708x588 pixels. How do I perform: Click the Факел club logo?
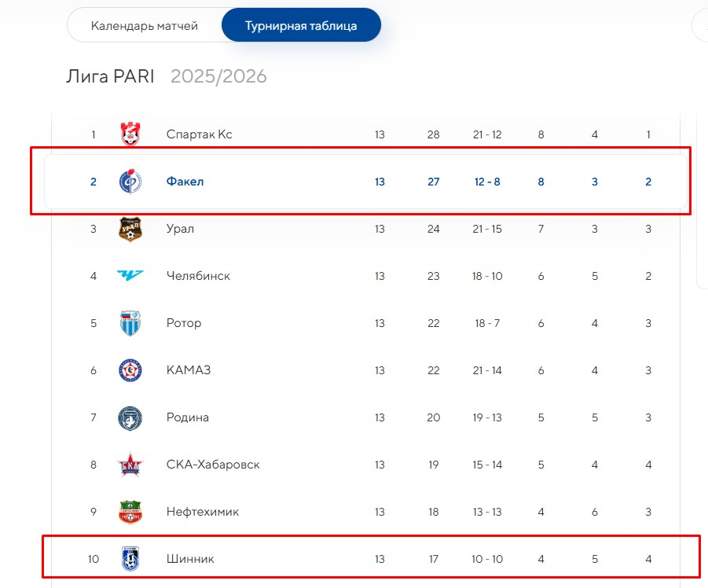click(x=130, y=182)
